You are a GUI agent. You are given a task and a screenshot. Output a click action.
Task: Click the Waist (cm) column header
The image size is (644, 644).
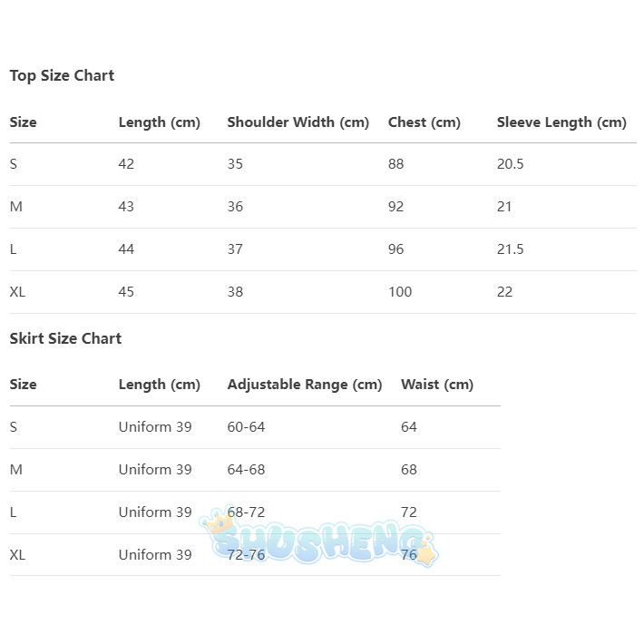(436, 385)
